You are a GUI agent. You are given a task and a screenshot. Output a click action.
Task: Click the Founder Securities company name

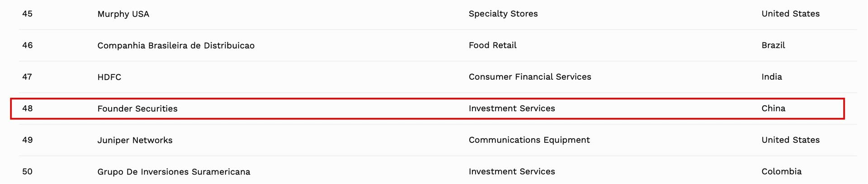pos(137,109)
